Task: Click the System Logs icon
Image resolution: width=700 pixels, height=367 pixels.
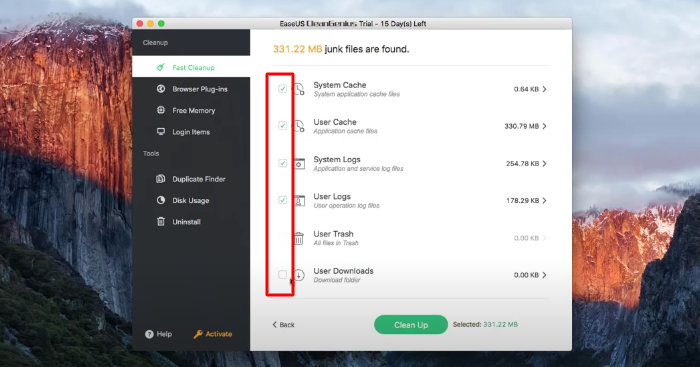Action: (x=299, y=164)
